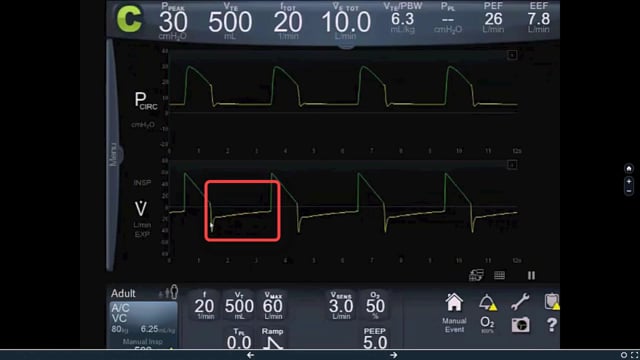This screenshot has height=360, width=640.
Task: Reset viewer zoom with the home icon
Action: (x=629, y=169)
